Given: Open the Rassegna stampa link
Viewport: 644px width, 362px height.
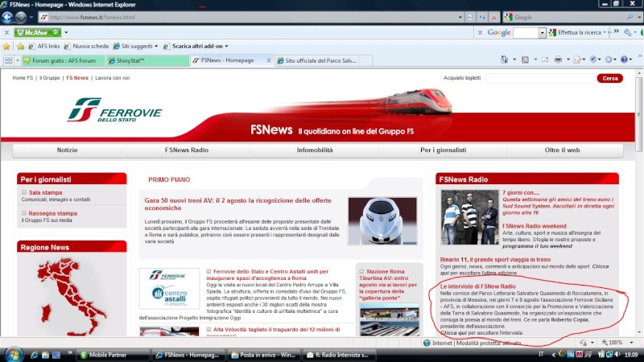Looking at the screenshot, I should [x=52, y=213].
